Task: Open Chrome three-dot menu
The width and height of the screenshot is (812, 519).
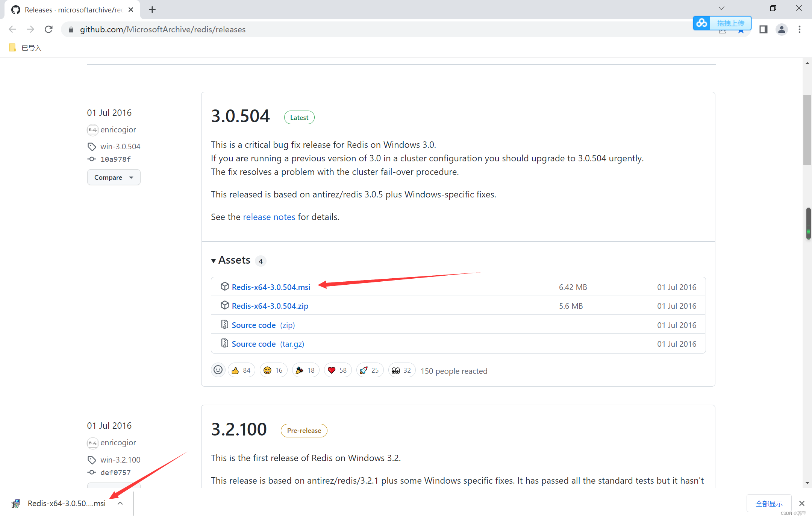Action: pos(800,29)
